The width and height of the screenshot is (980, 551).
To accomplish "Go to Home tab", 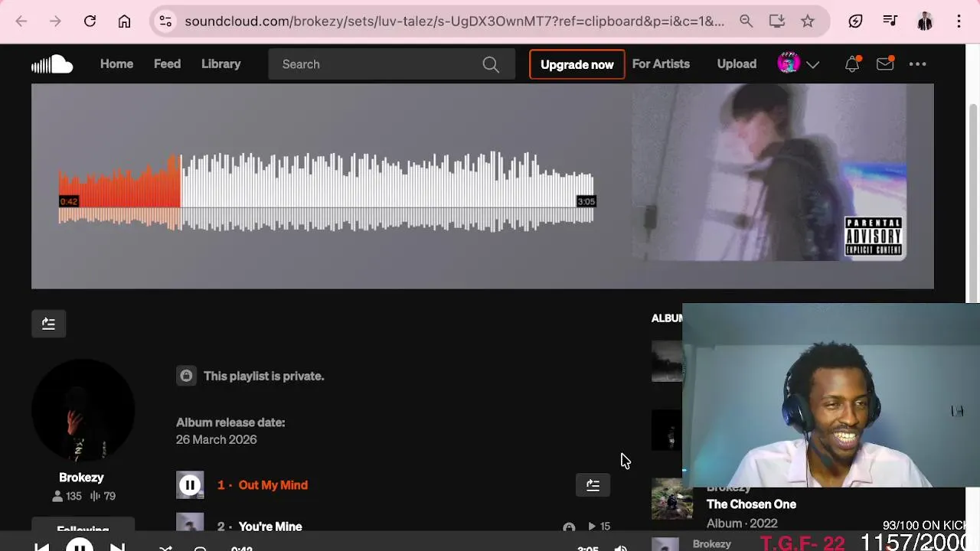I will (x=116, y=64).
